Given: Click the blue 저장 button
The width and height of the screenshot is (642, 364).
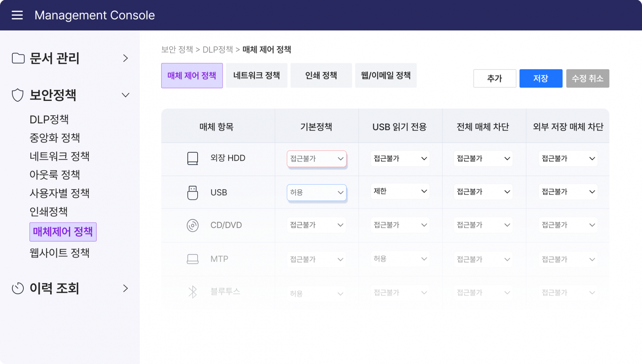Looking at the screenshot, I should point(541,79).
